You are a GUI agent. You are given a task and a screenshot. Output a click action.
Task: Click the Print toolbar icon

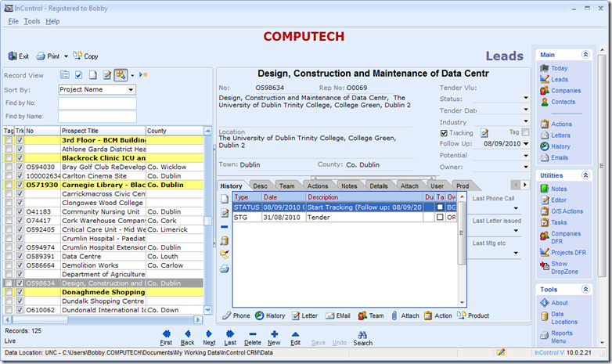click(x=41, y=56)
